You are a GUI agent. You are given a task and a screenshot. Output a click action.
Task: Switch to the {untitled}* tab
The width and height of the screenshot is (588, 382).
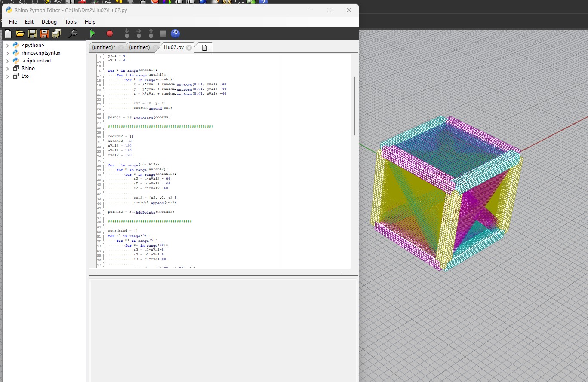tap(103, 47)
